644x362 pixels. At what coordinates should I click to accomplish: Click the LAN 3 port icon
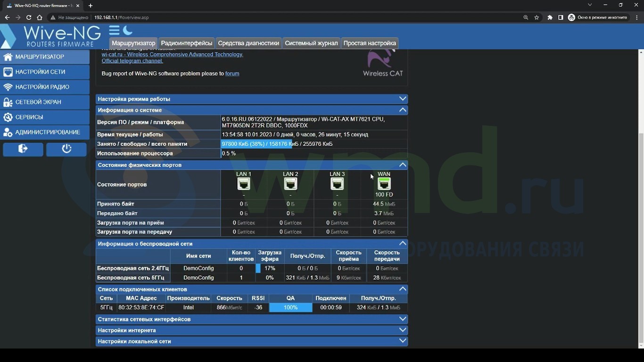point(337,184)
